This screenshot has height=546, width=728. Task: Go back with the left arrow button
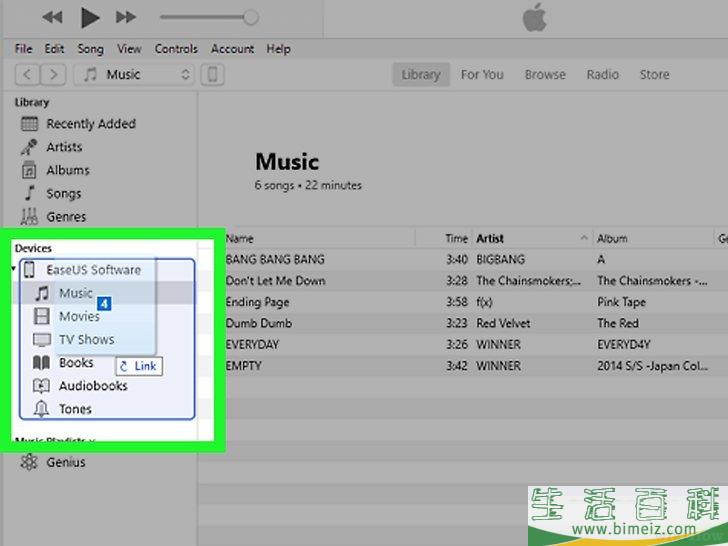coord(27,74)
